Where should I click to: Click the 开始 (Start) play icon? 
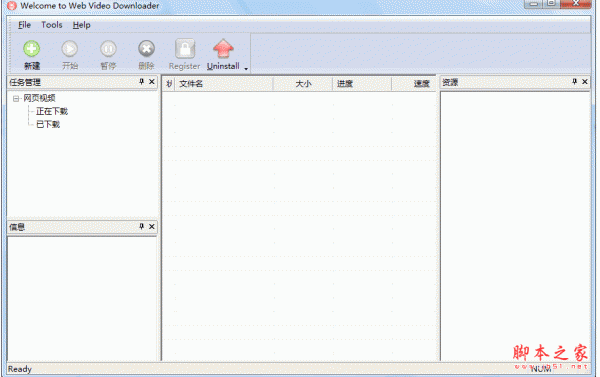(x=70, y=49)
